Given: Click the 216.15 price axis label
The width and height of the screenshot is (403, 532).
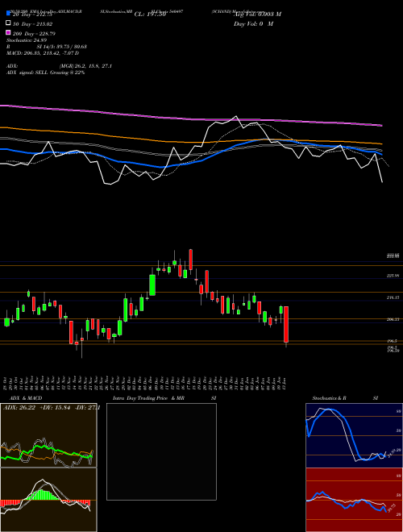Looking at the screenshot, I should [x=393, y=297].
